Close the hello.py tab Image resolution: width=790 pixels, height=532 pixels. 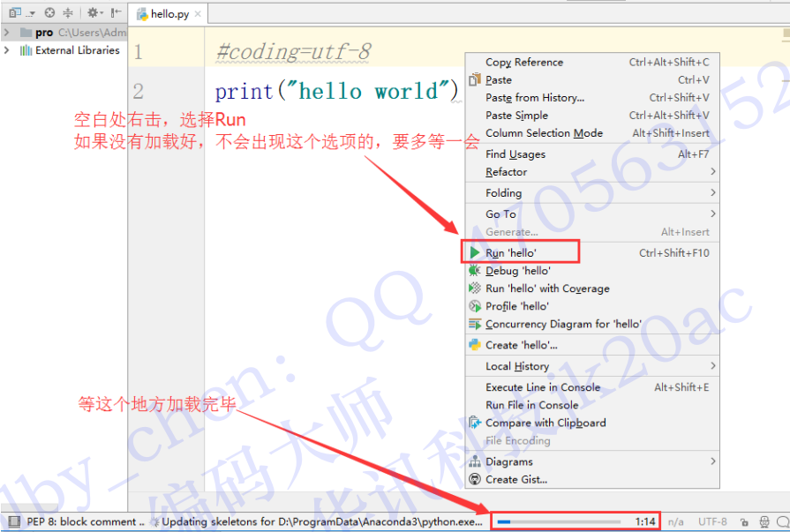198,13
